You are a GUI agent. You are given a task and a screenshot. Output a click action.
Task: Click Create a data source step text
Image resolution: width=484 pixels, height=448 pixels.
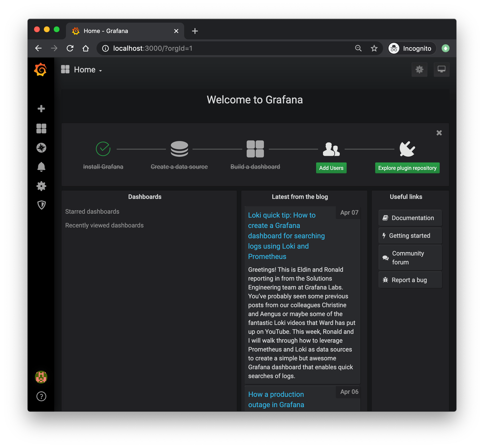179,167
